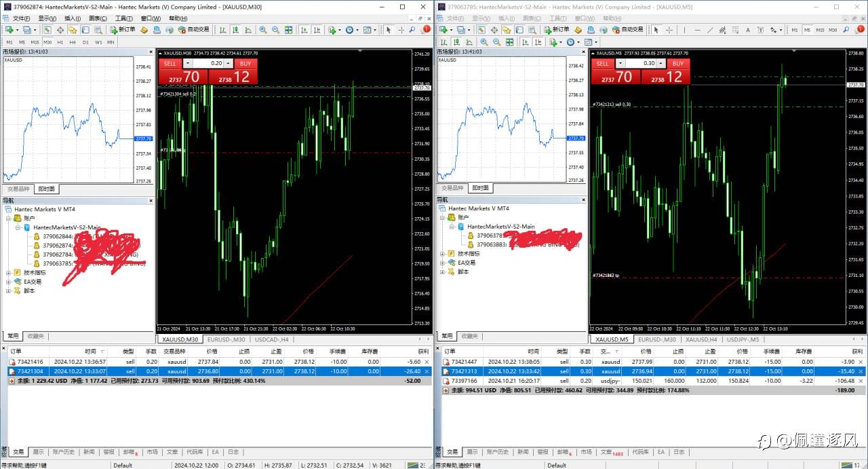Click tile windows icon in left window toolbar

(289, 30)
